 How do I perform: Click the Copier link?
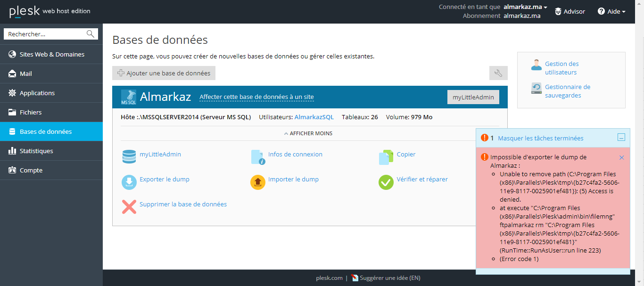406,154
